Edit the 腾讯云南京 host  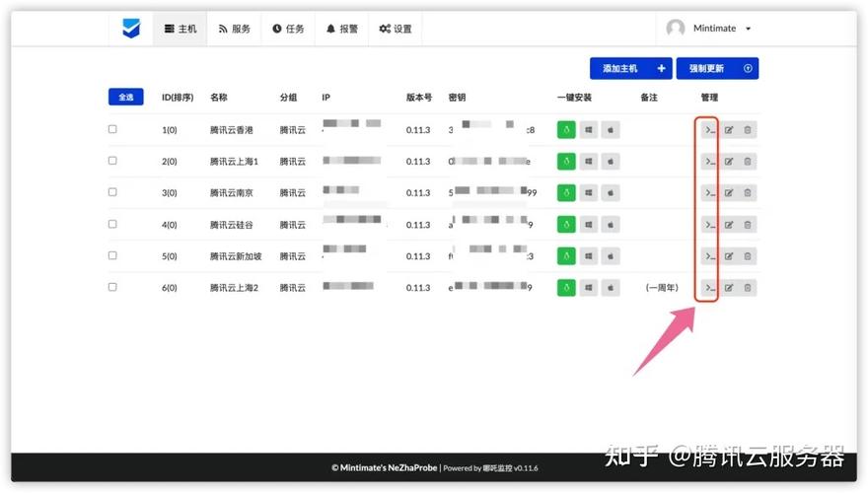tap(729, 193)
